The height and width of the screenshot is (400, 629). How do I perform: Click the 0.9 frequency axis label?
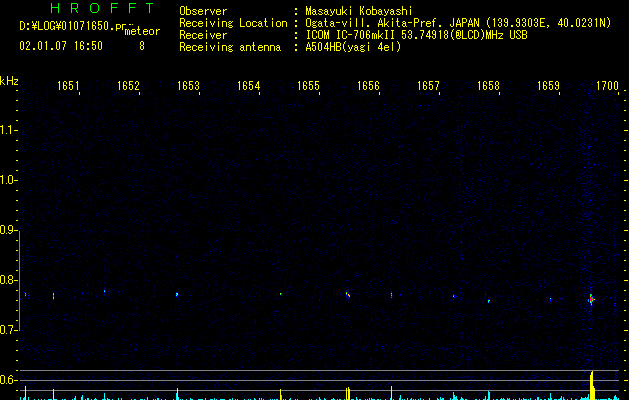coord(7,230)
